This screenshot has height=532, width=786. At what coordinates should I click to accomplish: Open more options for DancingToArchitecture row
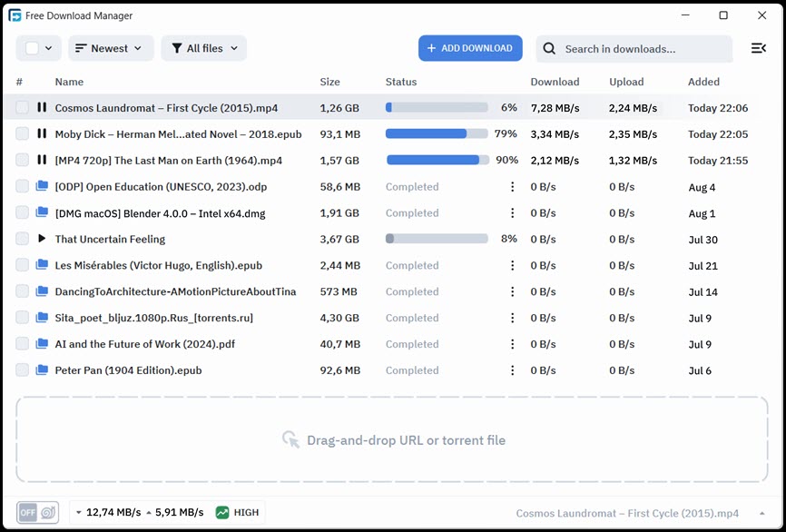point(512,291)
